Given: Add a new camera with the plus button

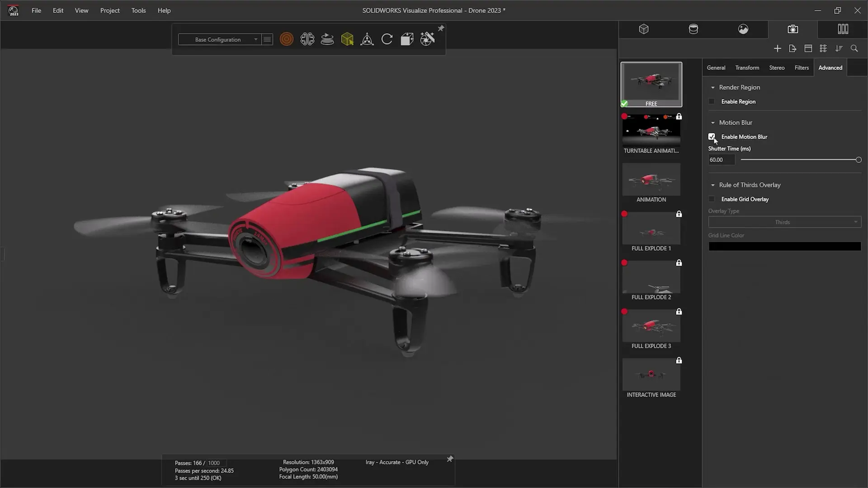Looking at the screenshot, I should pos(778,48).
